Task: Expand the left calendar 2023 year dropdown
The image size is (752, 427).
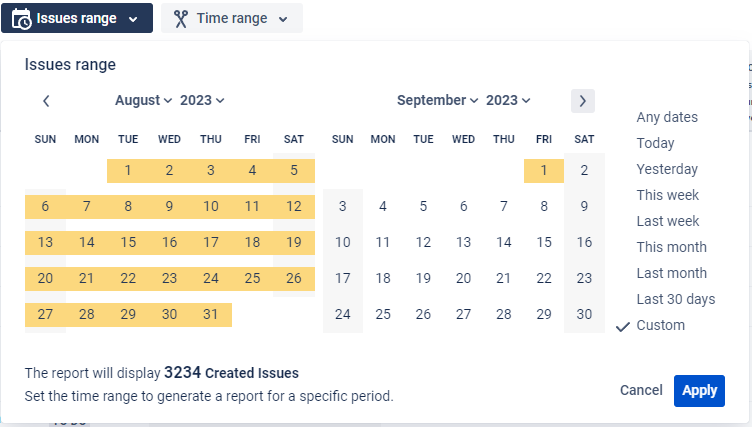Action: [x=202, y=100]
